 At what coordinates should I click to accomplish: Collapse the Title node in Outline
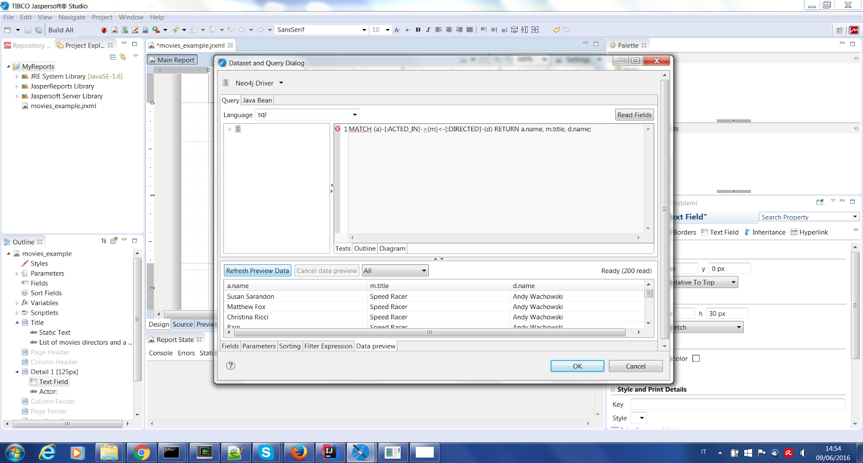[17, 323]
